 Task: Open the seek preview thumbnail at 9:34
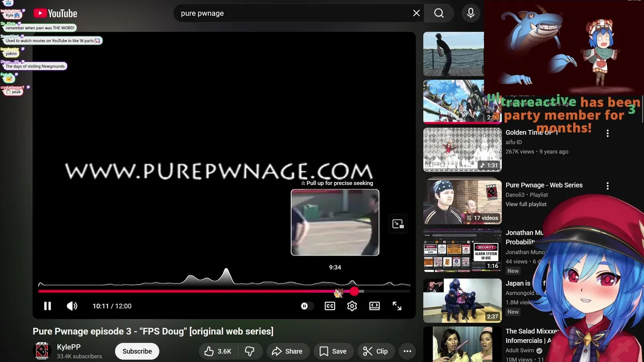335,222
